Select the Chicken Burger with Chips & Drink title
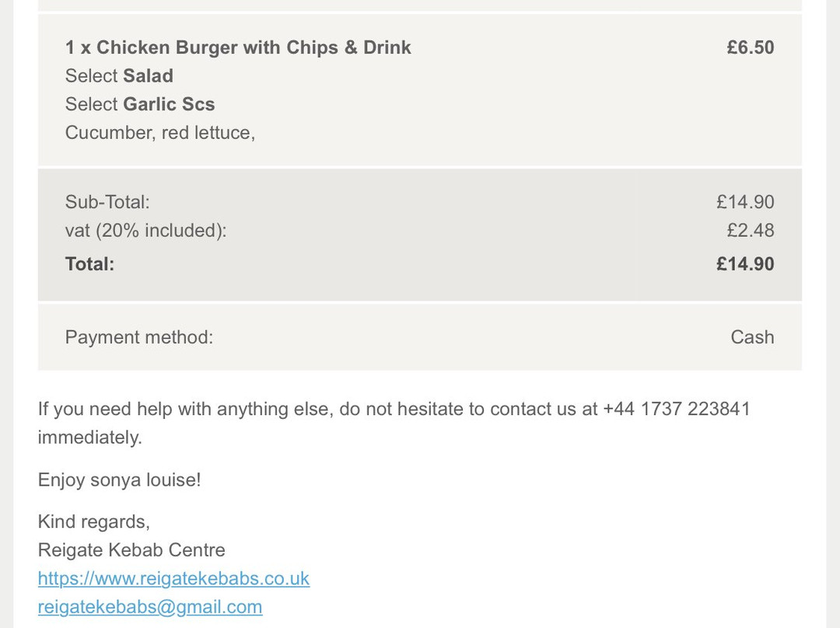The height and width of the screenshot is (628, 840). [238, 47]
